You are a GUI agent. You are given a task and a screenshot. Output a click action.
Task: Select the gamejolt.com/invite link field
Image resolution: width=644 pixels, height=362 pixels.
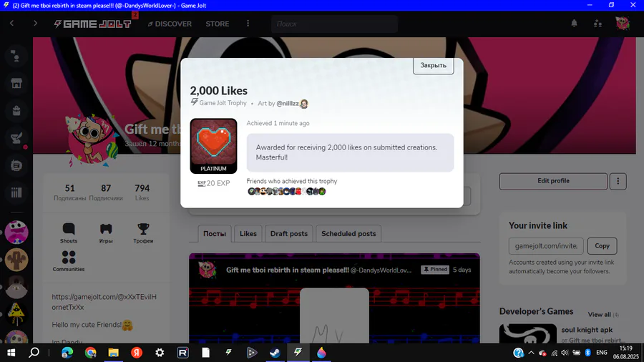546,246
